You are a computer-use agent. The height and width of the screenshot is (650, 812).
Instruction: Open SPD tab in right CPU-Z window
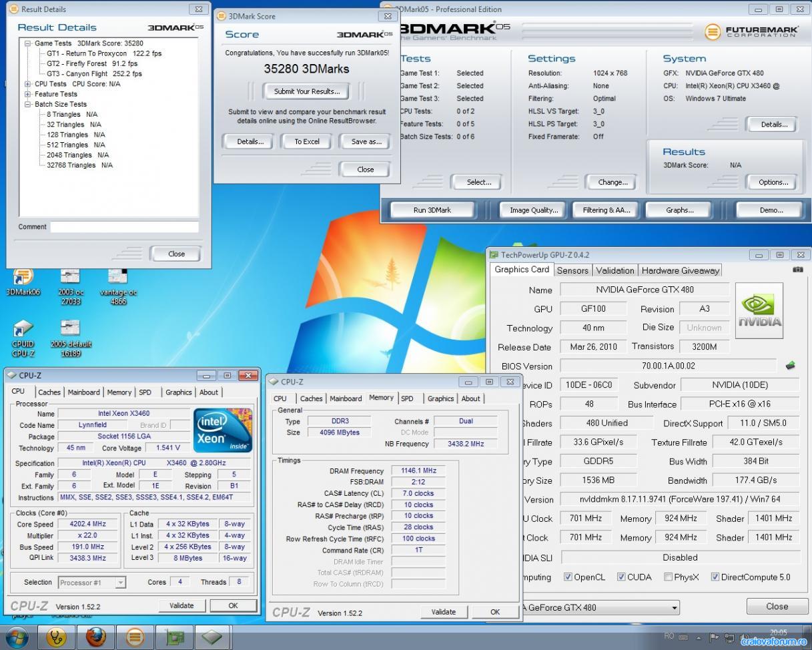pos(407,398)
